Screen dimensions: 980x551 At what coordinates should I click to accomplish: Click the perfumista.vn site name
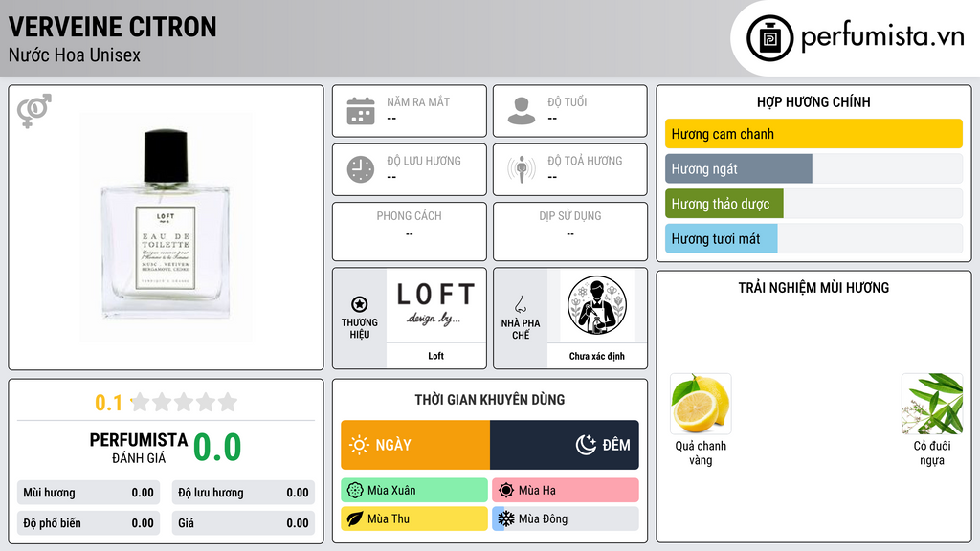click(882, 37)
